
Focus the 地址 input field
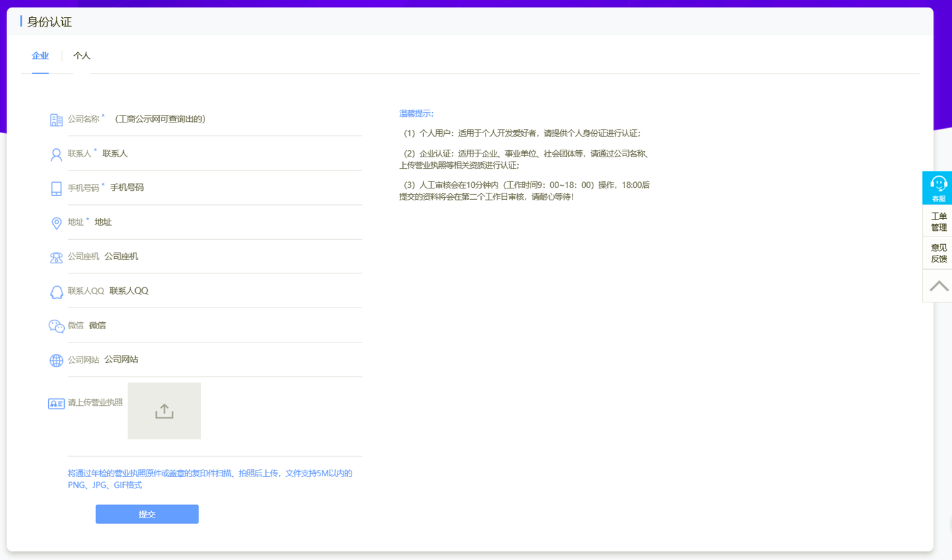(x=227, y=222)
